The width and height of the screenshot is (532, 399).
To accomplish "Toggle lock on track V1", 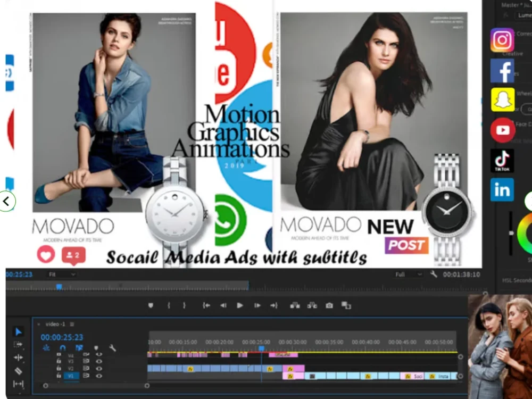I will pyautogui.click(x=59, y=376).
